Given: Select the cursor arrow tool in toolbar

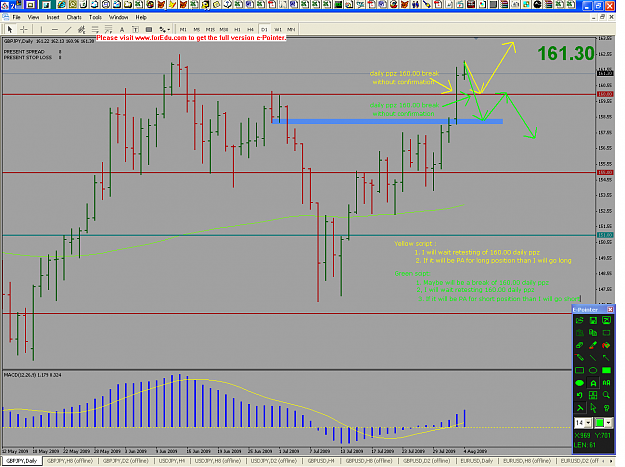Looking at the screenshot, I should [10, 29].
